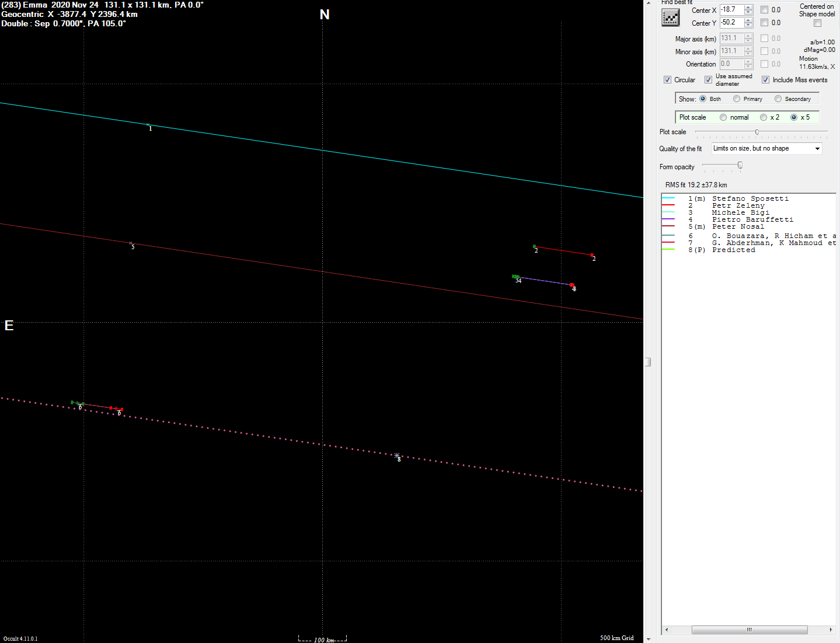Decrease Center Y with its down spinner arrow
Screen dimensions: 840x643
pyautogui.click(x=748, y=26)
